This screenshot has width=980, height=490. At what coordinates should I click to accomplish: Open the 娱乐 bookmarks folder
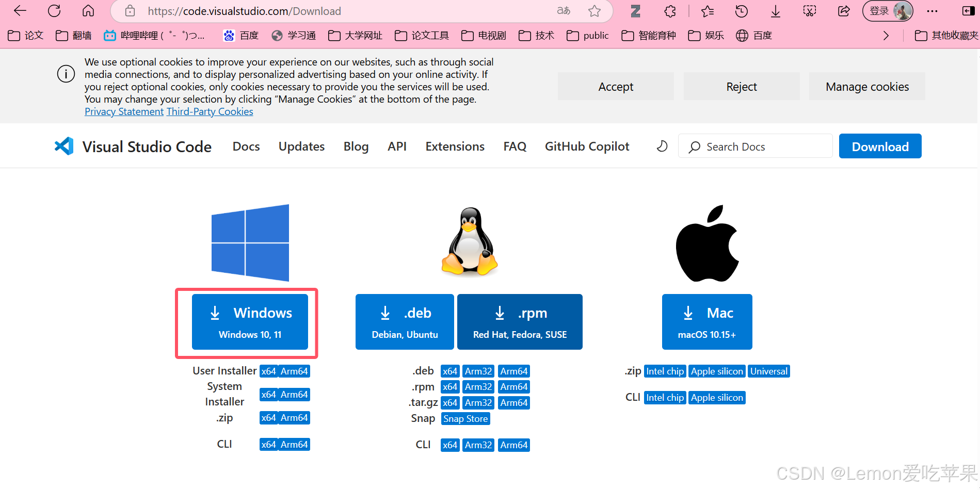click(706, 35)
